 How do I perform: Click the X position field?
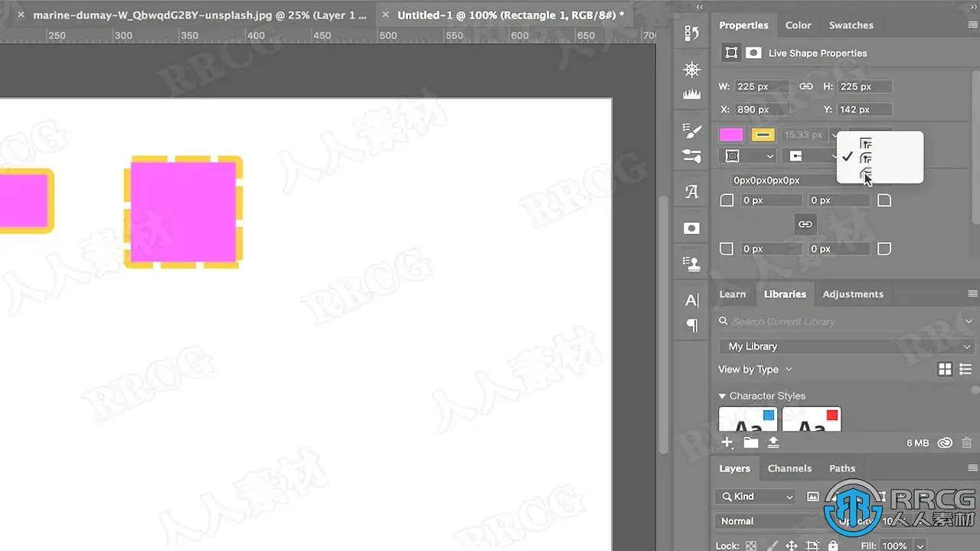[x=762, y=109]
